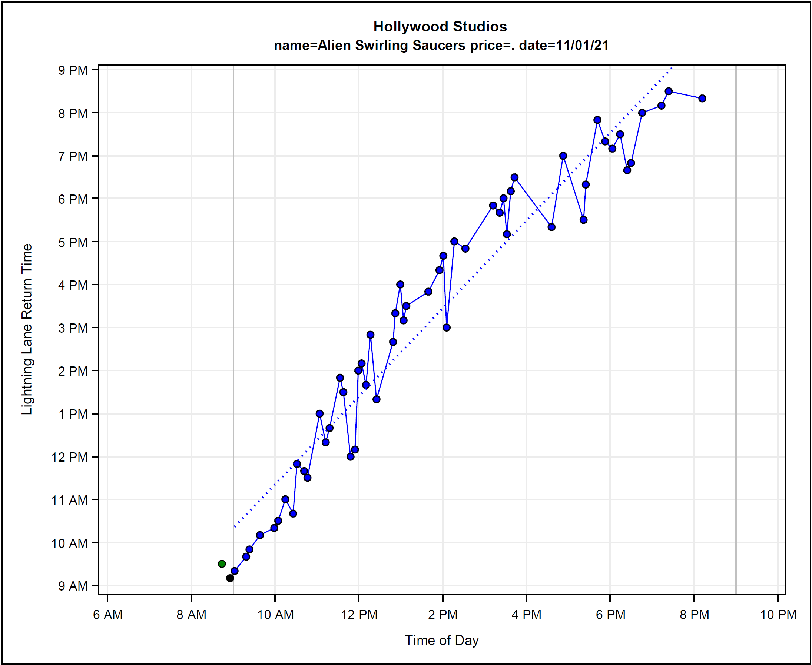812x665 pixels.
Task: Click the 'Lightning Lane Return Time' axis label
Action: [x=27, y=329]
